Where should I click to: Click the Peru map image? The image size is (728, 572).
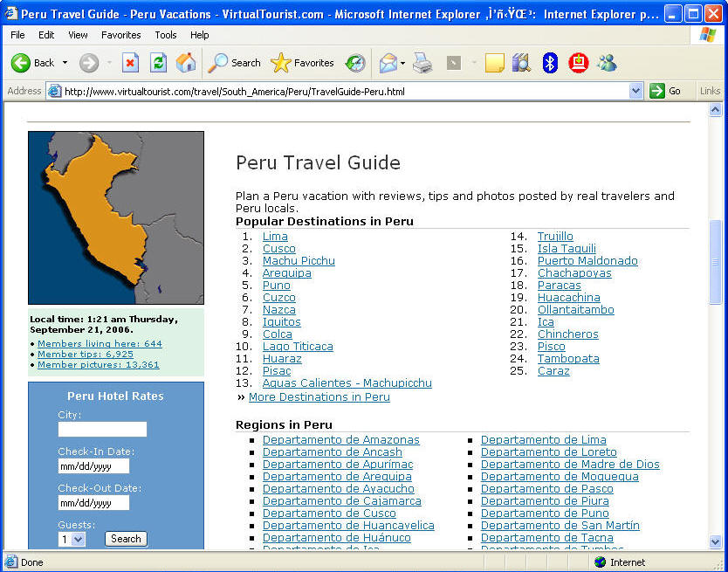pos(116,217)
